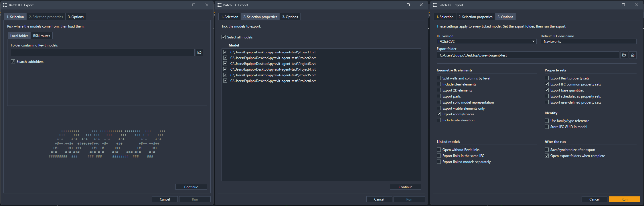Disable Export rooms/spaces option
The width and height of the screenshot is (644, 206).
coord(439,114)
